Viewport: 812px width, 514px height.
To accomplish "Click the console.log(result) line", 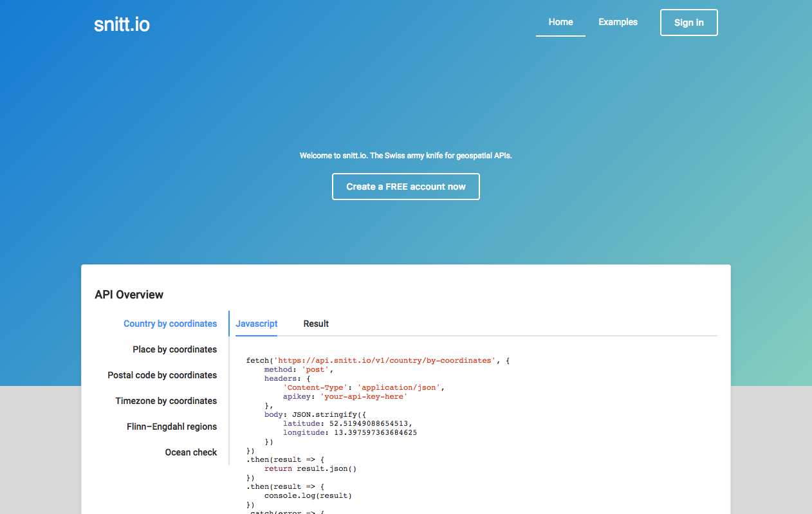I will tap(308, 496).
